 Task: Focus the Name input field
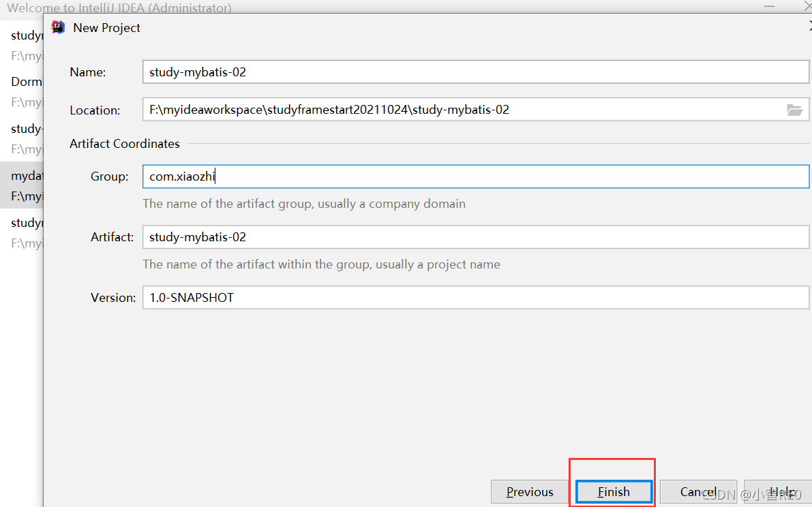tap(476, 72)
